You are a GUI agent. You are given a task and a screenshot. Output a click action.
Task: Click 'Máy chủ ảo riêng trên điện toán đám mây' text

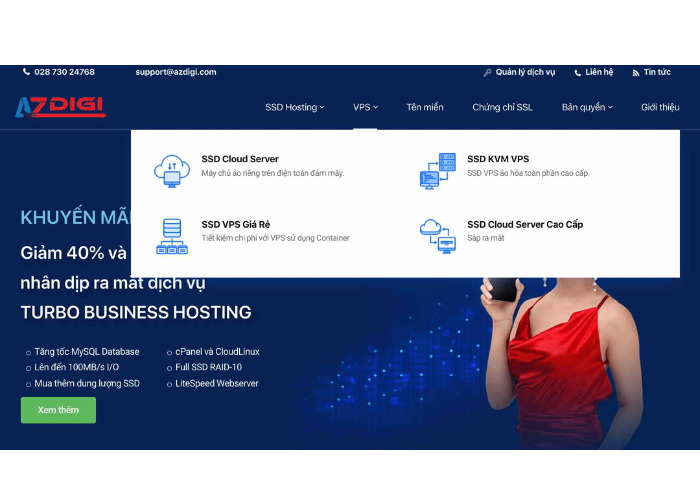(273, 173)
